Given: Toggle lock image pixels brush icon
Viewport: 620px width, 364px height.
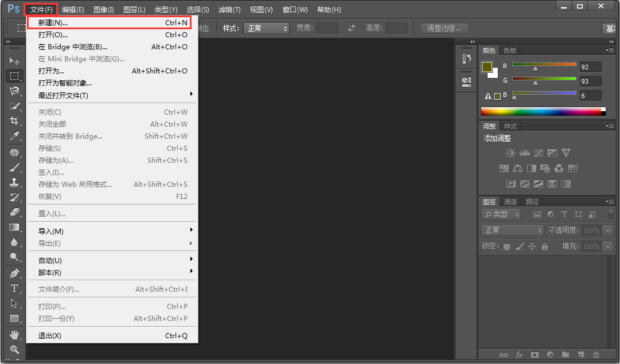Looking at the screenshot, I should tap(520, 246).
